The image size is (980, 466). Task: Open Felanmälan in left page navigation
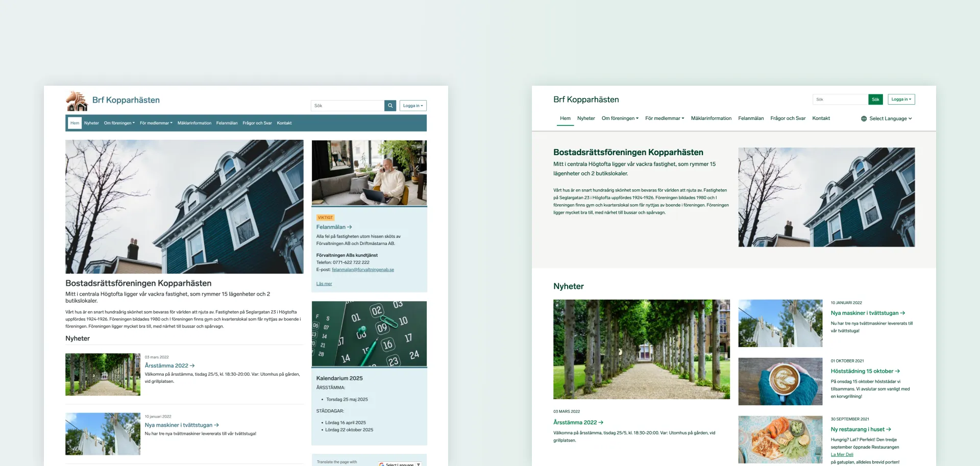227,123
